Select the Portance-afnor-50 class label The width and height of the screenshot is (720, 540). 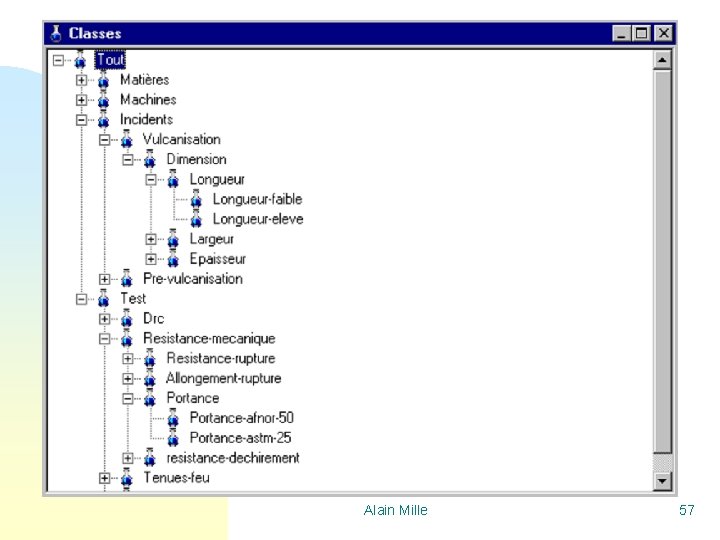point(242,418)
